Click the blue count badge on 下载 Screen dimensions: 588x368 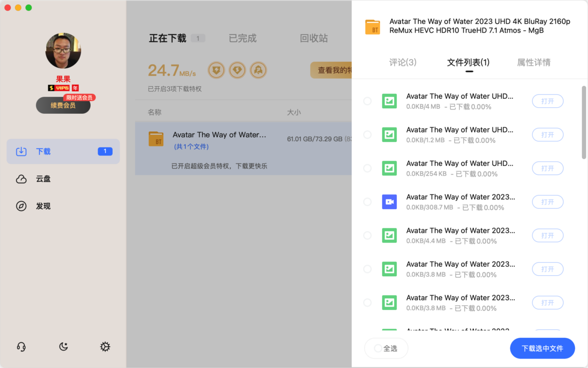[x=105, y=151]
